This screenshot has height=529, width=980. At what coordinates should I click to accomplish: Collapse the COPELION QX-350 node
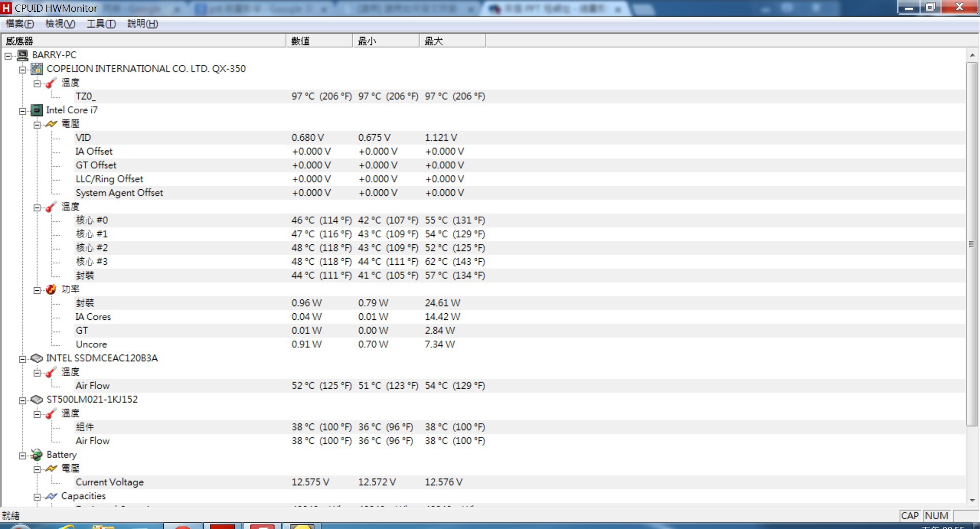click(x=22, y=70)
